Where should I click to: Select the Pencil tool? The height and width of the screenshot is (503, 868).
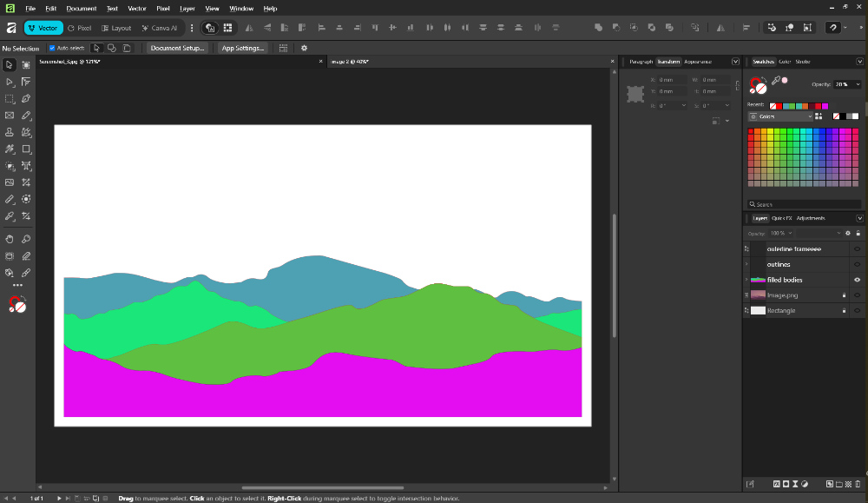coord(26,116)
